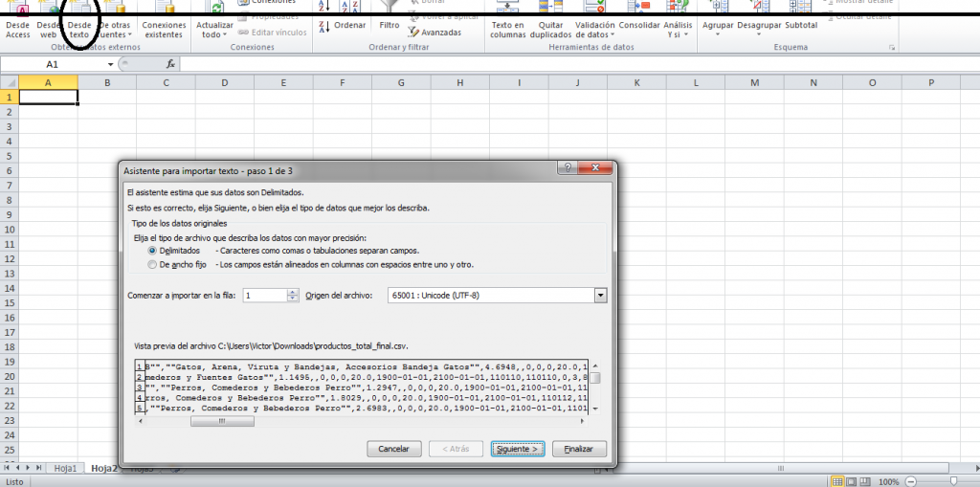
Task: Click the Cancelar button
Action: click(x=393, y=448)
